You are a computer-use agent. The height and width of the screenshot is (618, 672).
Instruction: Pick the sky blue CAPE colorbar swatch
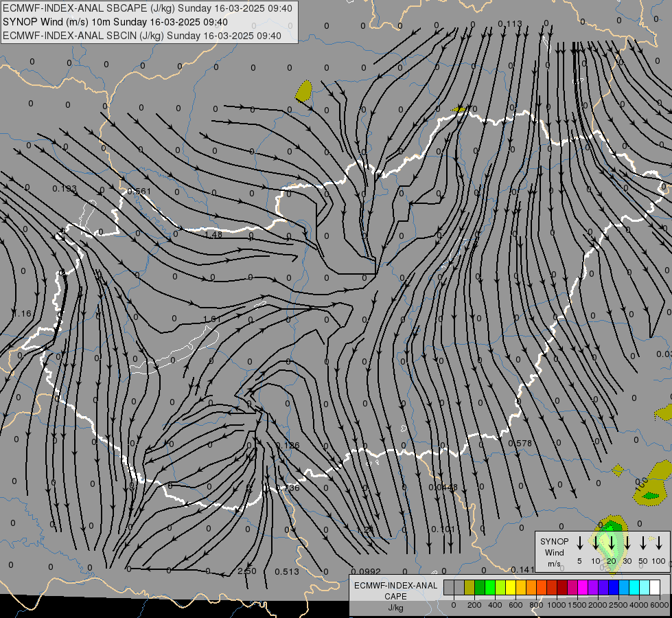[x=623, y=587]
